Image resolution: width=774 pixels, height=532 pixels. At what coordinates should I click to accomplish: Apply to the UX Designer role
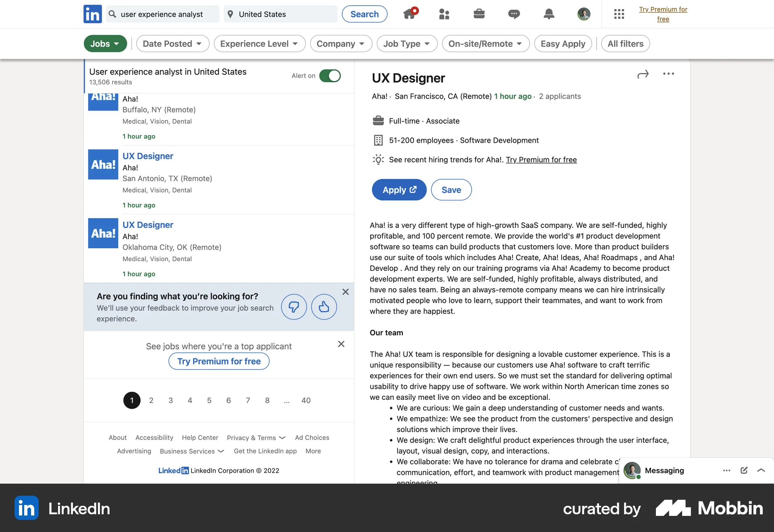399,189
